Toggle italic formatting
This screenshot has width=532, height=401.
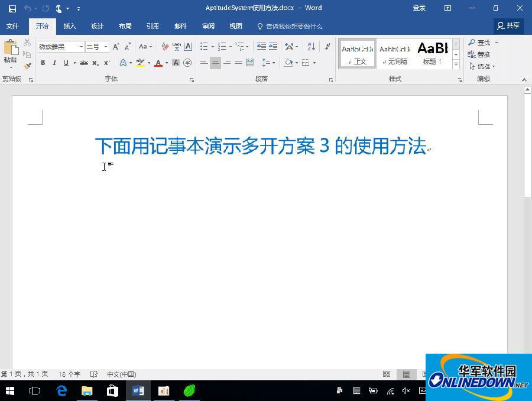point(54,63)
